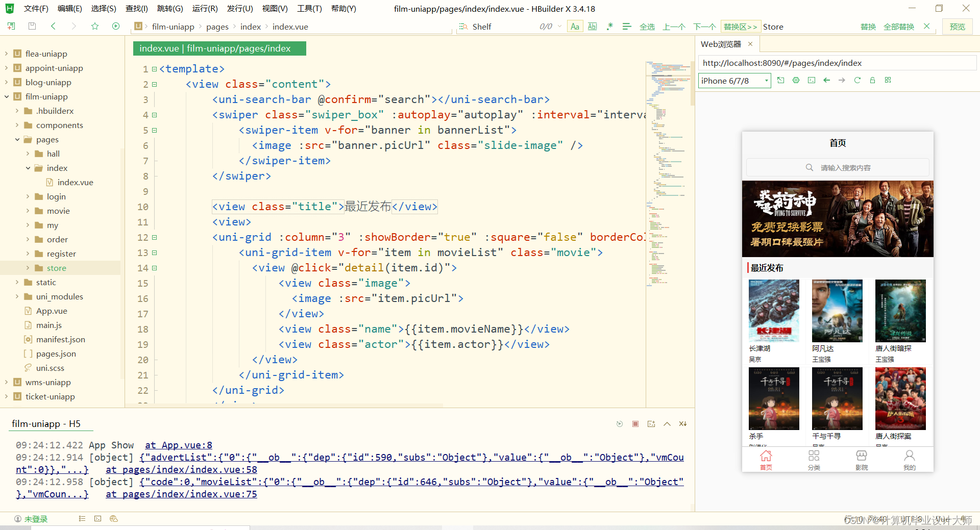Screen dimensions: 980x530
Task: Find previous match (上一个)
Action: click(674, 27)
